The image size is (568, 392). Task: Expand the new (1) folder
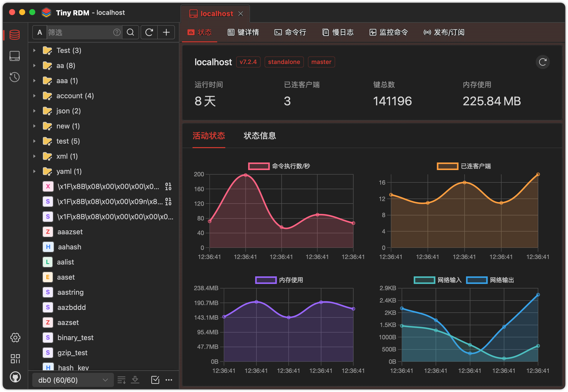34,126
